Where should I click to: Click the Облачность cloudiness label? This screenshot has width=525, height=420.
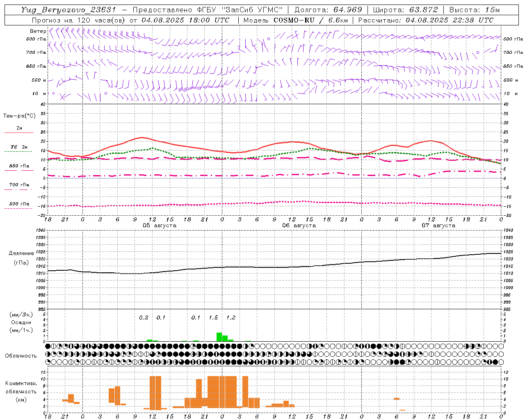pyautogui.click(x=21, y=356)
